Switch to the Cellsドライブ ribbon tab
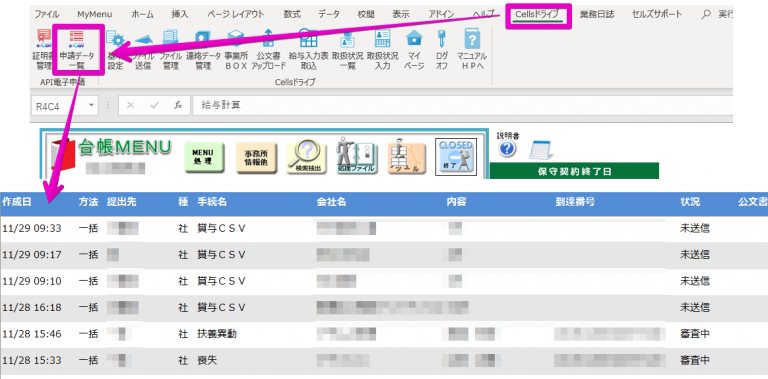The height and width of the screenshot is (379, 768). (537, 14)
